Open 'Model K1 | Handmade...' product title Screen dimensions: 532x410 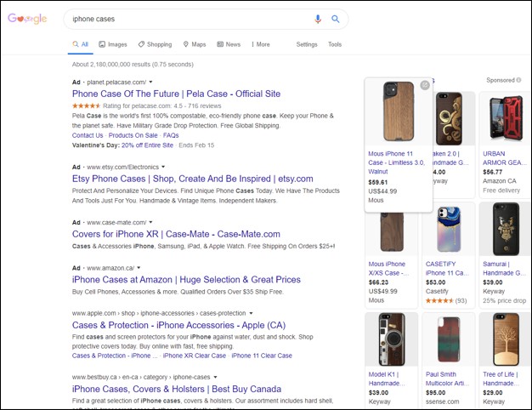387,379
